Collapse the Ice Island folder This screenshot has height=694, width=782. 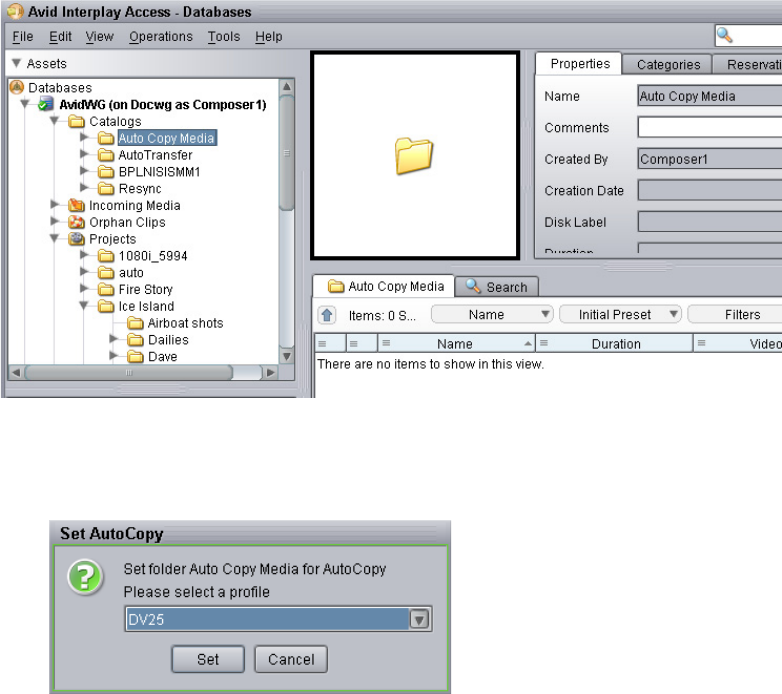pos(84,305)
